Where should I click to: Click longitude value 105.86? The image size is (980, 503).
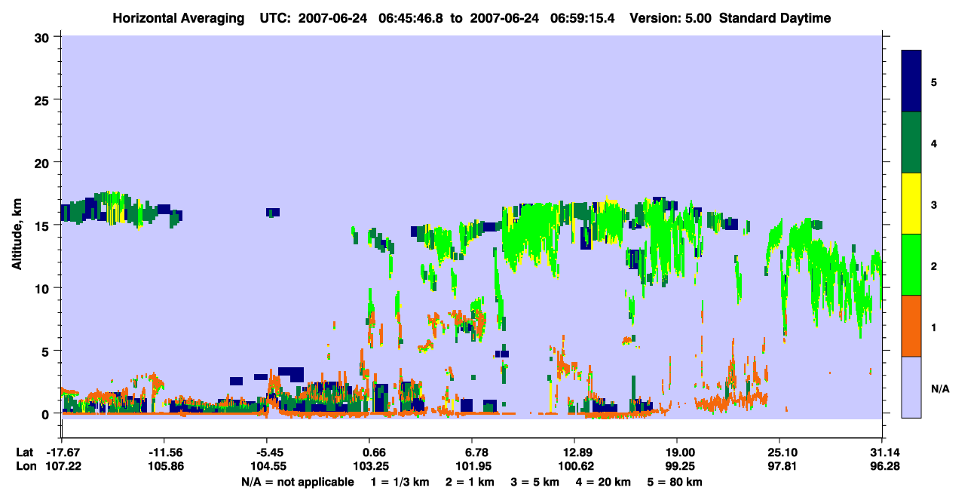tap(165, 466)
